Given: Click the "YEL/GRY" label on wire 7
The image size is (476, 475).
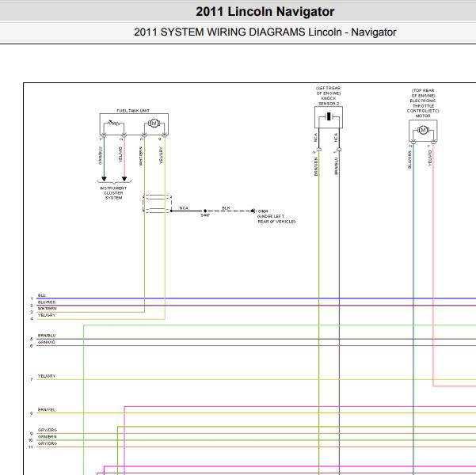Looking at the screenshot, I should [x=47, y=376].
